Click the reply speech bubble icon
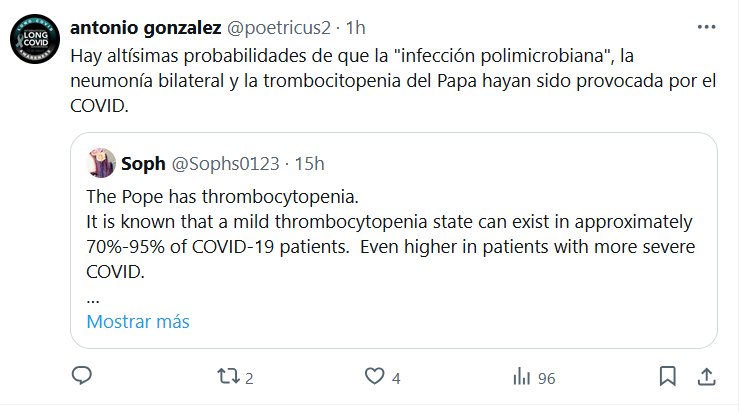Image resolution: width=740 pixels, height=412 pixels. [x=82, y=377]
